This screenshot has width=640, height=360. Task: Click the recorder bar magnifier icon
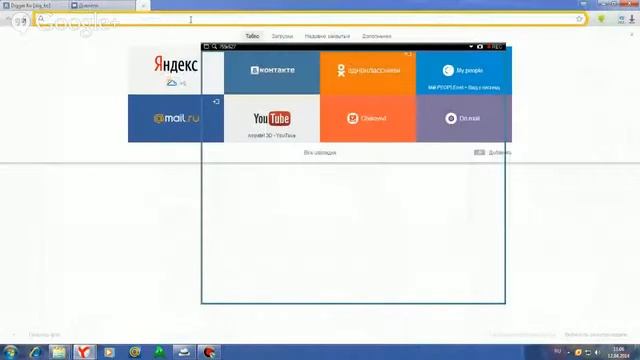tap(214, 47)
